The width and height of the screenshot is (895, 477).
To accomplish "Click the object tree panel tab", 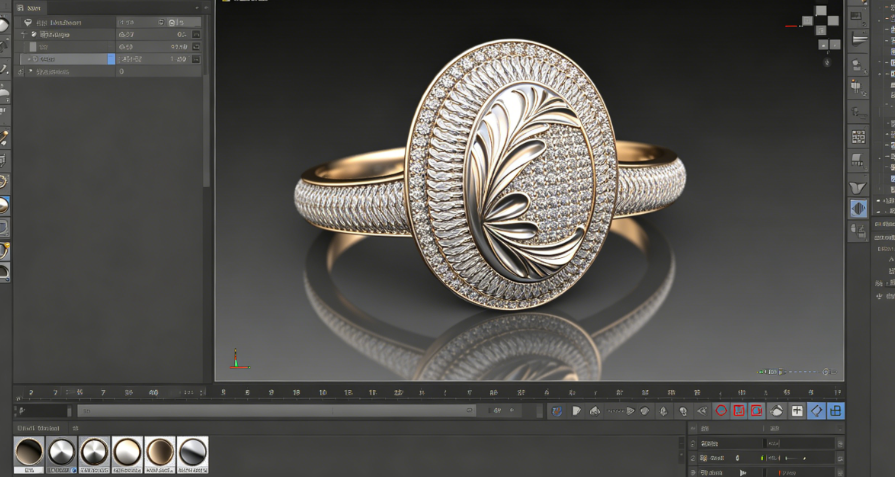I will pyautogui.click(x=30, y=8).
